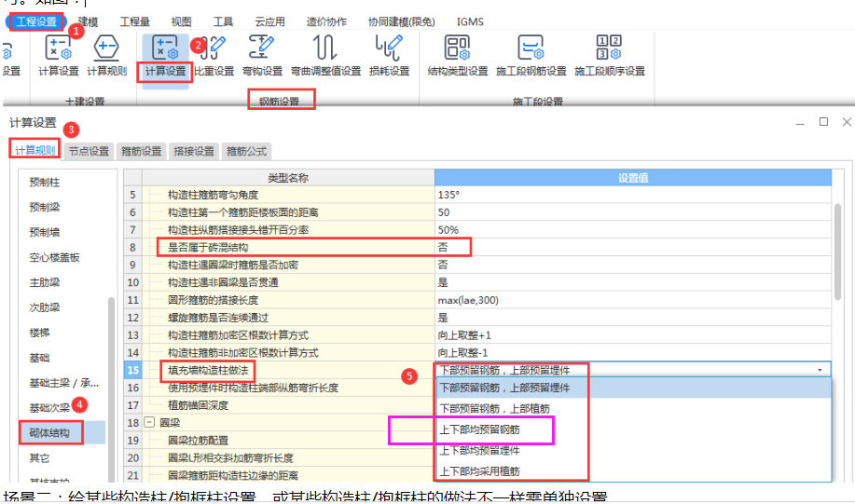The image size is (855, 504).
Task: Select the 造价协作 ribbon tab
Action: 326,21
